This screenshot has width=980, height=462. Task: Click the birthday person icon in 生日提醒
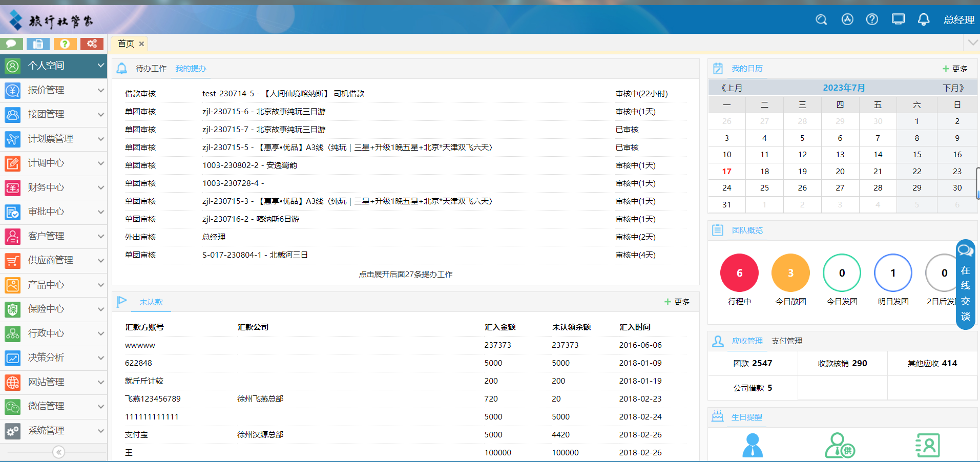[x=753, y=445]
